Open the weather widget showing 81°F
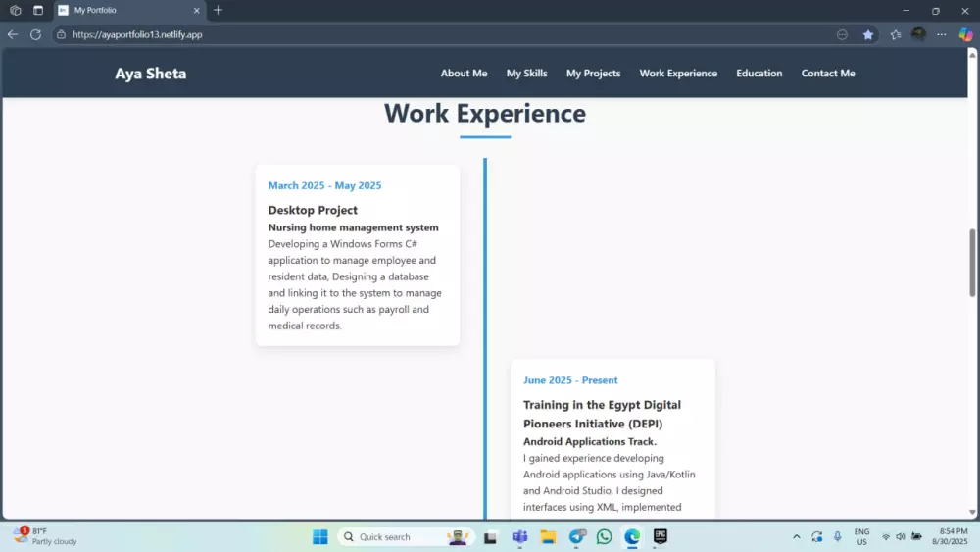Image resolution: width=980 pixels, height=552 pixels. coord(45,536)
